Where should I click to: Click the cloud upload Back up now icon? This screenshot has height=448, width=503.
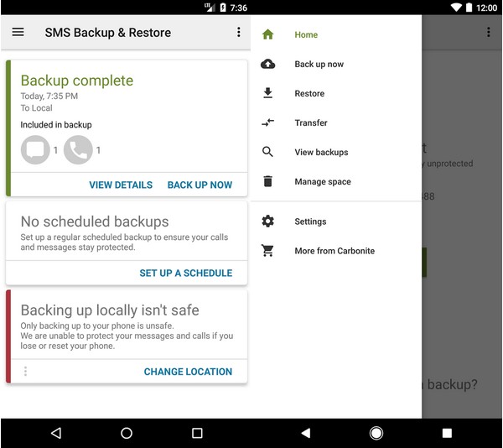[268, 64]
